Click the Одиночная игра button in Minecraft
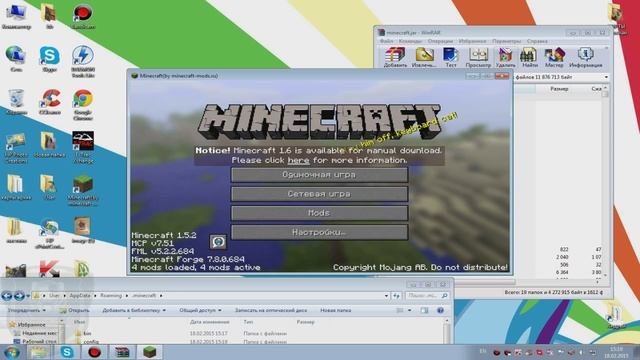This screenshot has height=360, width=640. point(319,175)
